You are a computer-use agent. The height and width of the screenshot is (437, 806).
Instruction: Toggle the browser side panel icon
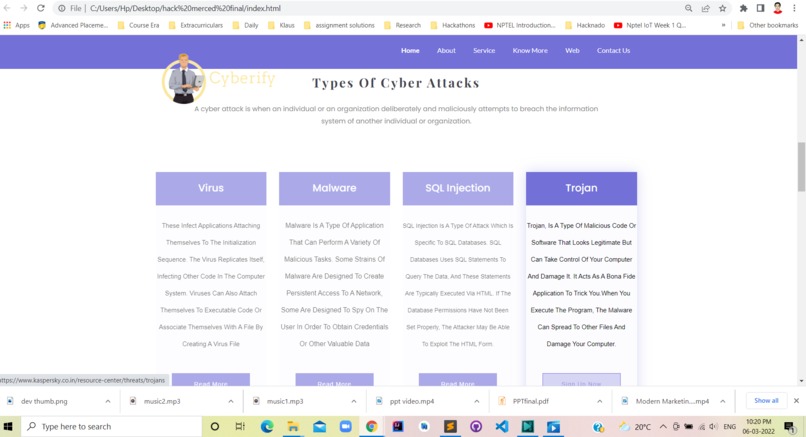(760, 8)
